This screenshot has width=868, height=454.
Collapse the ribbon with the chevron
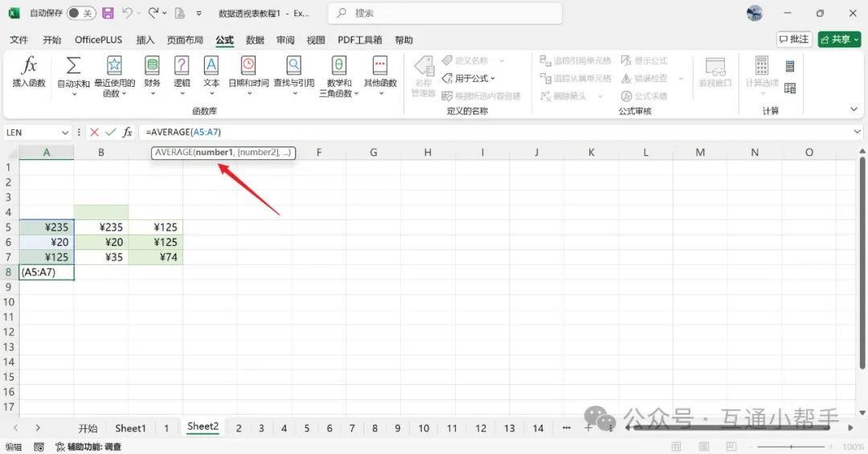tap(854, 109)
